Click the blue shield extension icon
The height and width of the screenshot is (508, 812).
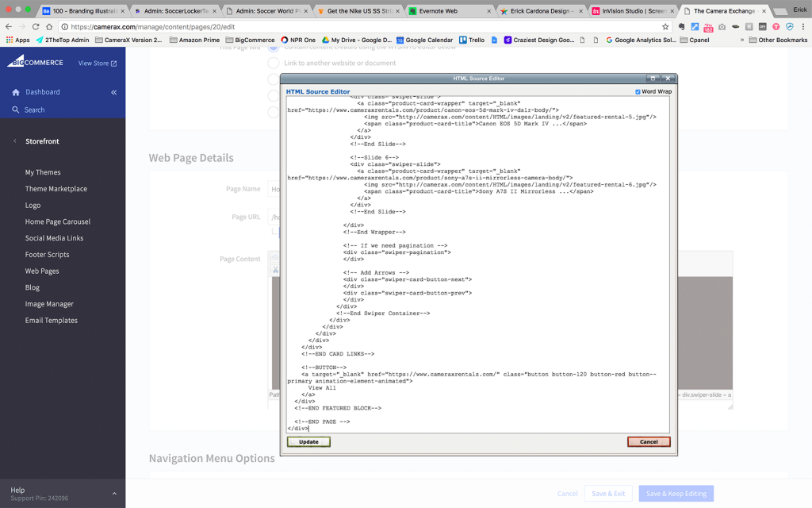(789, 26)
